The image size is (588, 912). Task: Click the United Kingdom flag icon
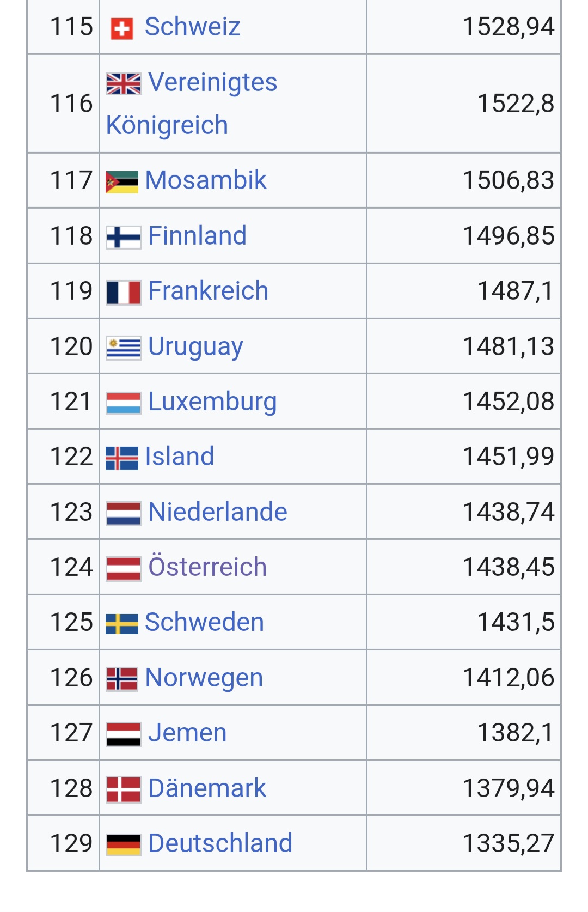[x=124, y=83]
